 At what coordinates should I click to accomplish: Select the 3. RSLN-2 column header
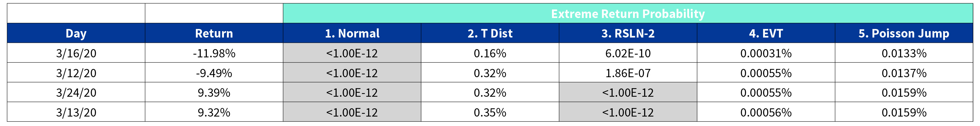pyautogui.click(x=628, y=34)
